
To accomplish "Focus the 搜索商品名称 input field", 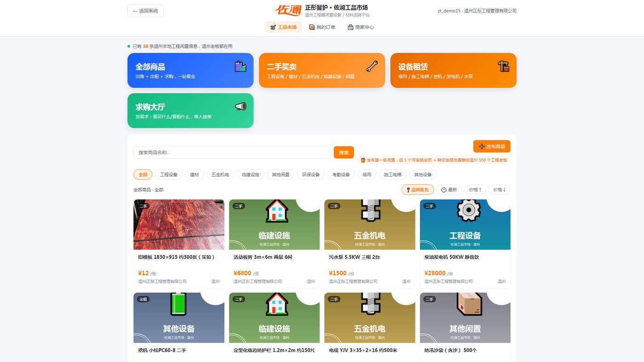I will coord(232,152).
